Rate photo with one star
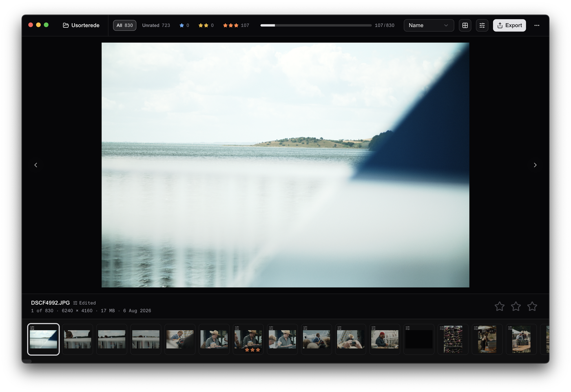 500,306
